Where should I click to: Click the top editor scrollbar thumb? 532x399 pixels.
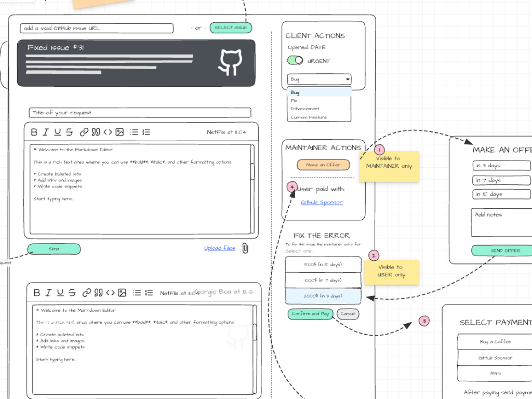pyautogui.click(x=252, y=171)
